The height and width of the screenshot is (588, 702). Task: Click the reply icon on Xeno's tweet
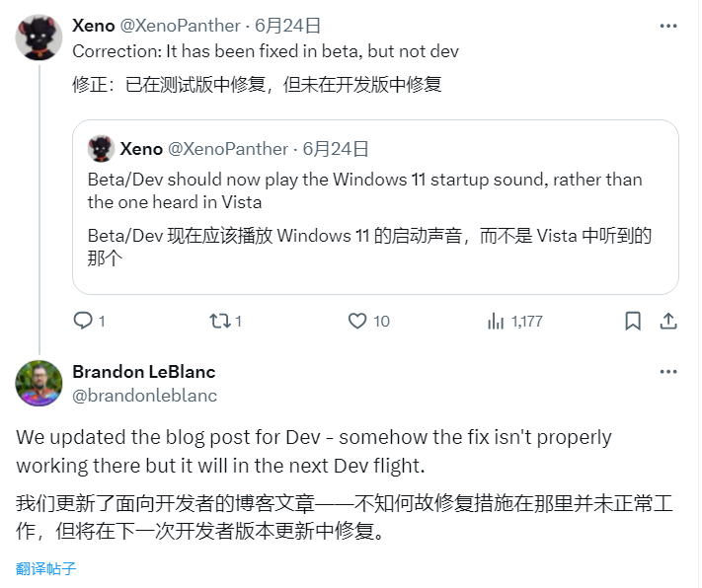[x=83, y=321]
